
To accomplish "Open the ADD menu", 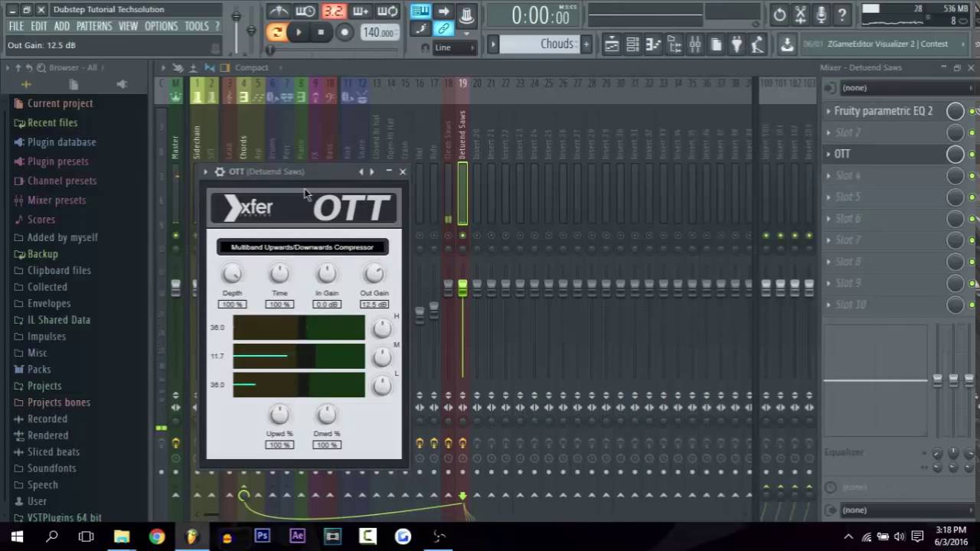I will click(x=62, y=26).
